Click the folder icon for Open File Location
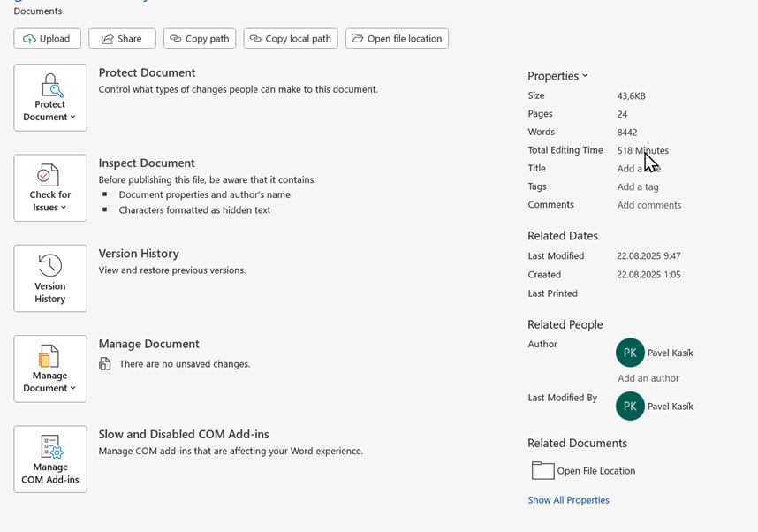 pyautogui.click(x=542, y=471)
